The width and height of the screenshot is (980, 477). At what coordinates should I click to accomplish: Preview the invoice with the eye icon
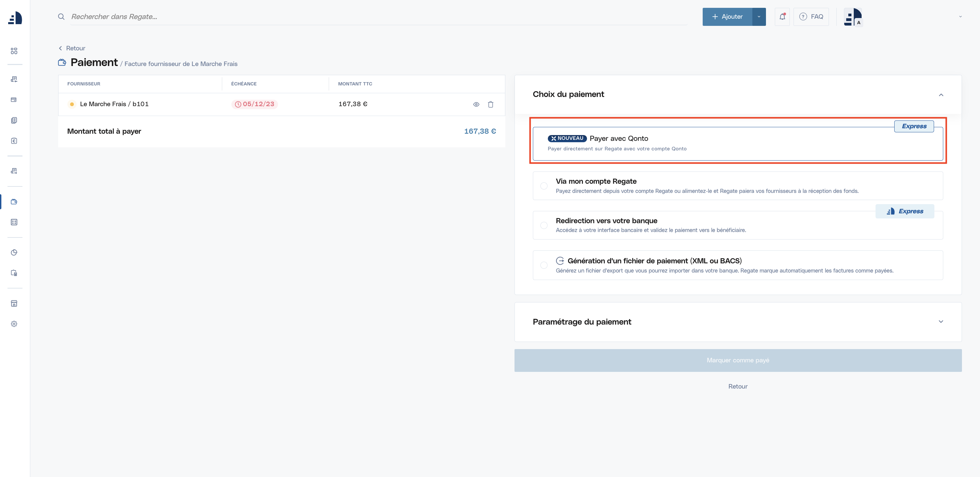click(476, 104)
